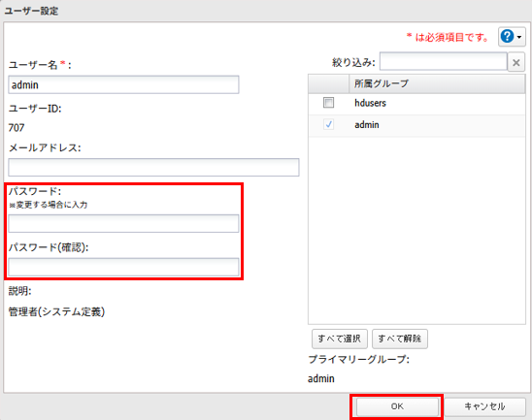Click the キャンセル button

tap(484, 406)
